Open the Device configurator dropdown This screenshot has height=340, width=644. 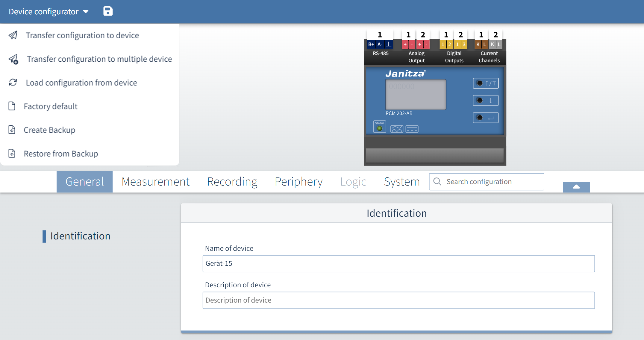[49, 12]
